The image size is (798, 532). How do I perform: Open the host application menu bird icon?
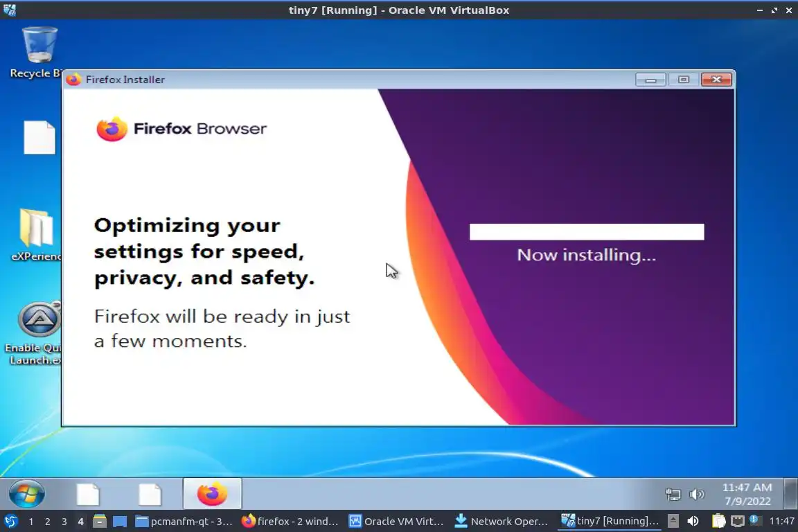(x=10, y=522)
